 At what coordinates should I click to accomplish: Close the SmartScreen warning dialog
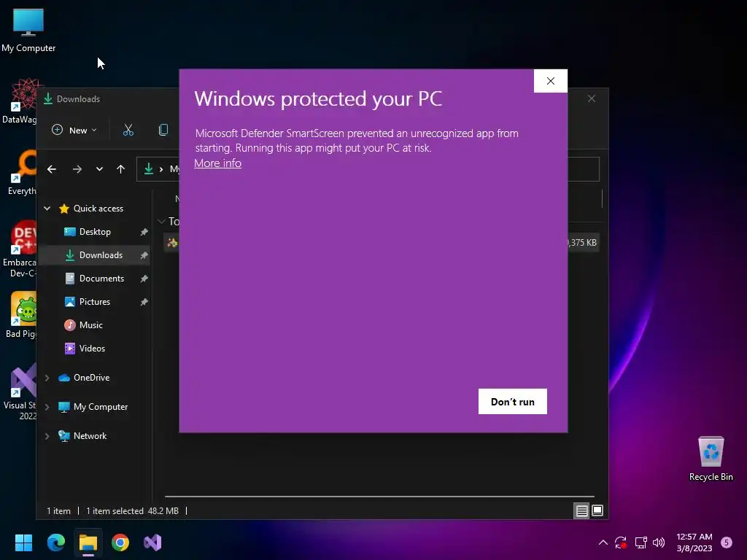(550, 81)
